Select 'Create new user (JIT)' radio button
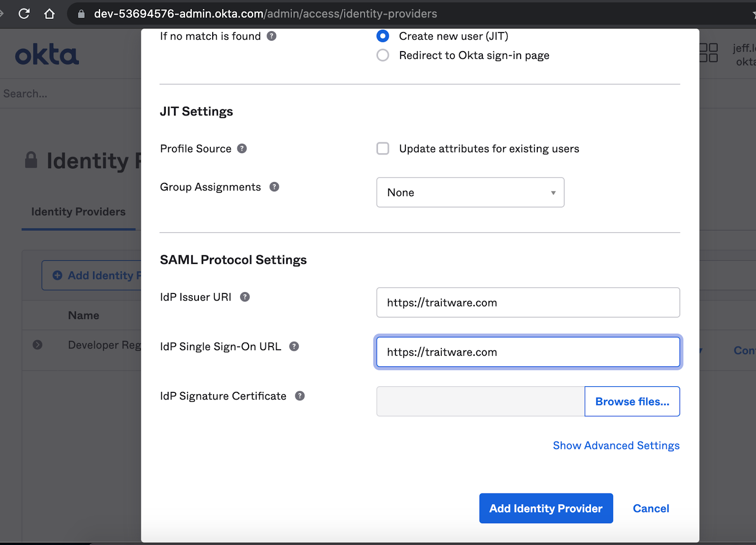Viewport: 756px width, 545px height. (x=383, y=36)
